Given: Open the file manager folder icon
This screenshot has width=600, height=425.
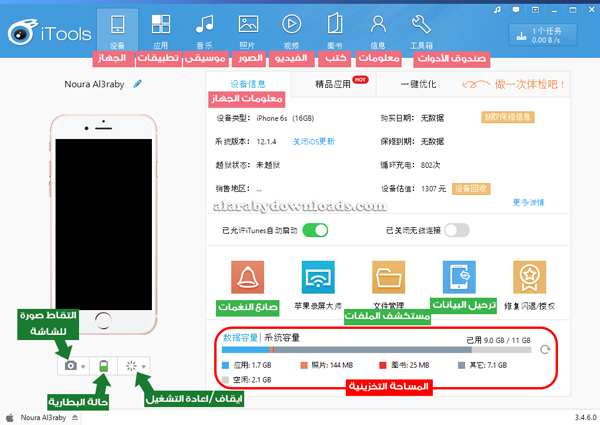Looking at the screenshot, I should 388,277.
